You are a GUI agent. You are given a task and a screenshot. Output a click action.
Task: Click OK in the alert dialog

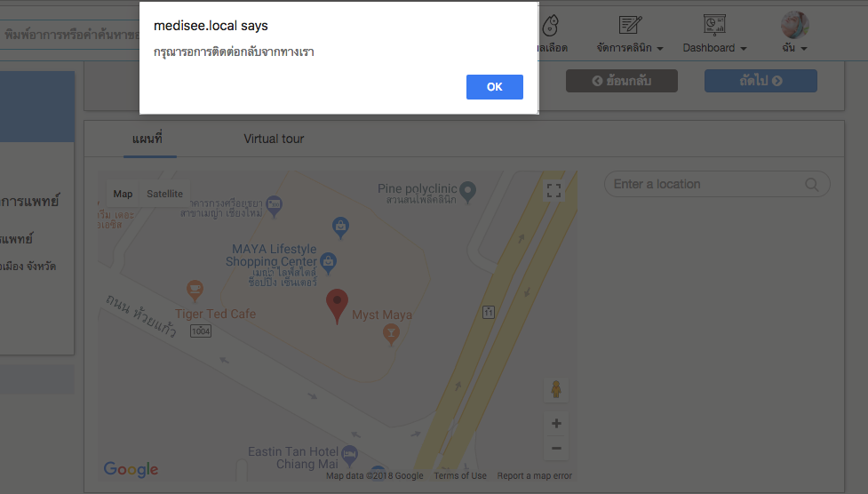click(494, 87)
